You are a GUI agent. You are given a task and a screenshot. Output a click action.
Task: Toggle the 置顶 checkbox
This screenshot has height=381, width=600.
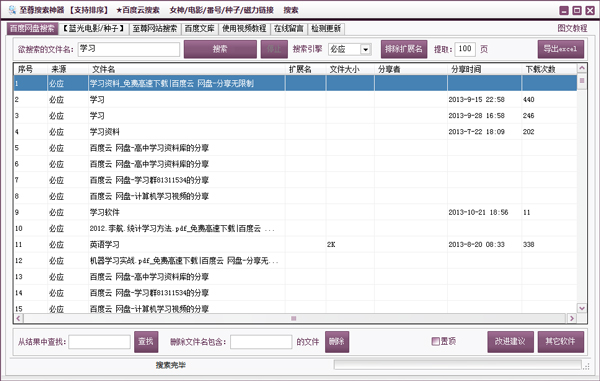point(435,341)
